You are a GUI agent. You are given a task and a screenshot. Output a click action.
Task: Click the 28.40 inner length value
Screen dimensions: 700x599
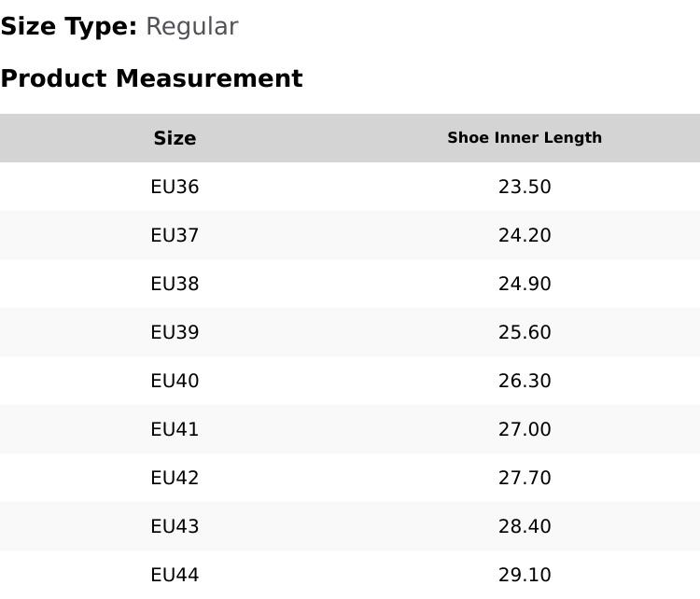[x=525, y=526]
